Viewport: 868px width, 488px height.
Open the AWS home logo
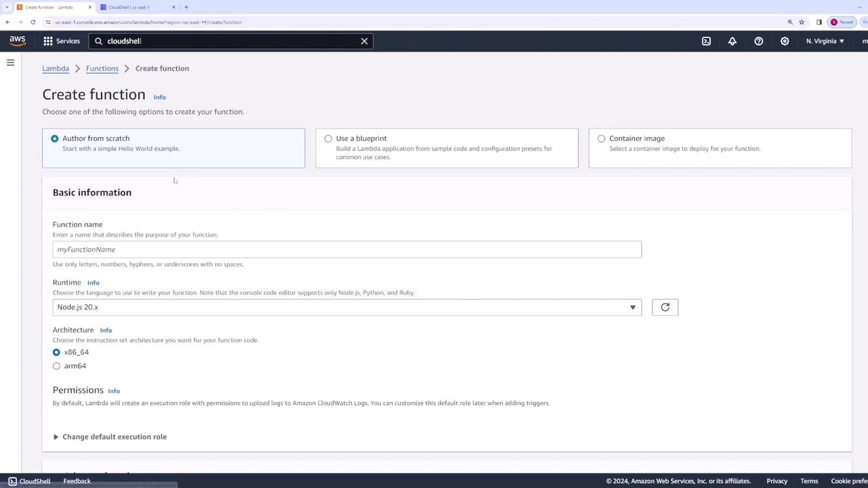tap(18, 41)
